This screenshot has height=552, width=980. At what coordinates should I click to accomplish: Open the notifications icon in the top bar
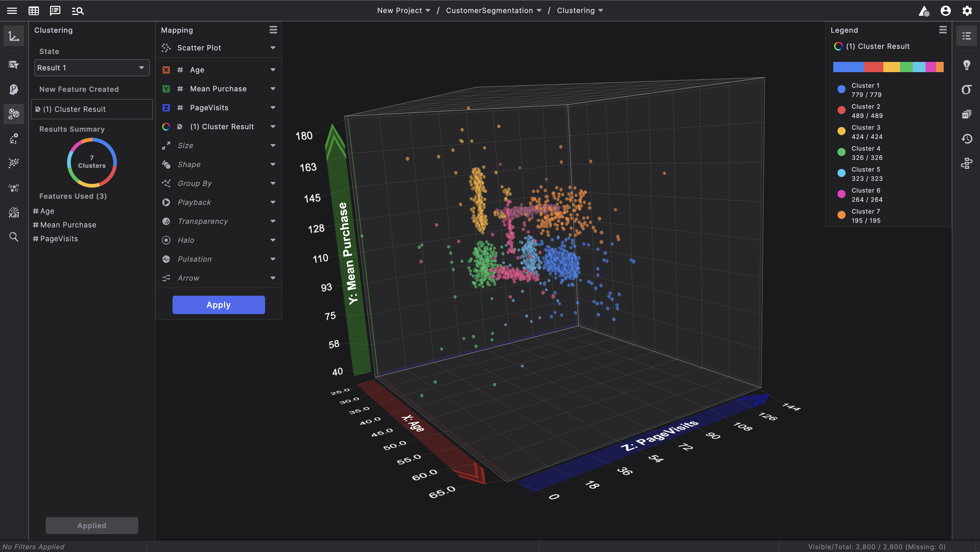(x=924, y=11)
